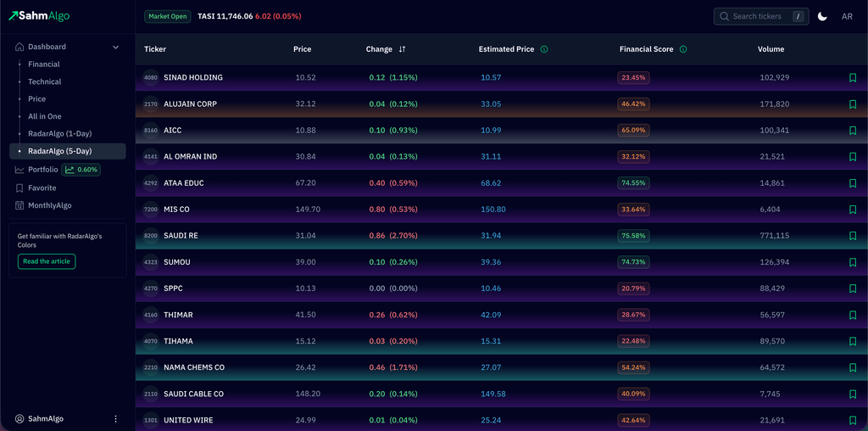Click the 74.55% financial score badge

click(x=633, y=183)
